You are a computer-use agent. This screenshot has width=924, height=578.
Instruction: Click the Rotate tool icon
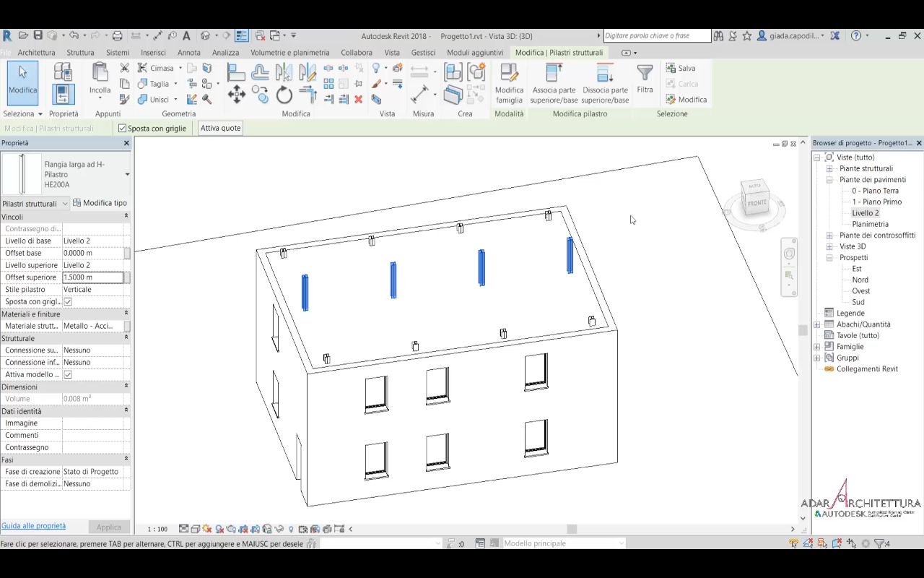tap(284, 95)
